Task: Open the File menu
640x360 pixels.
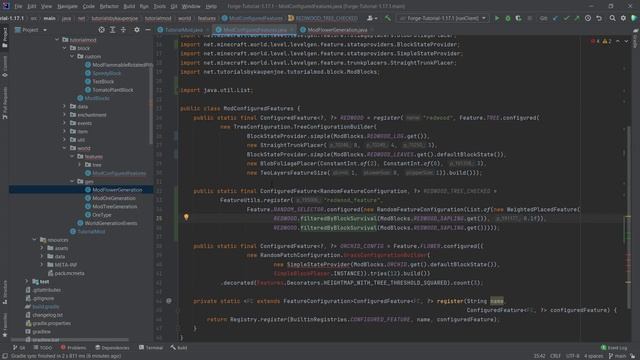Action: [18, 7]
